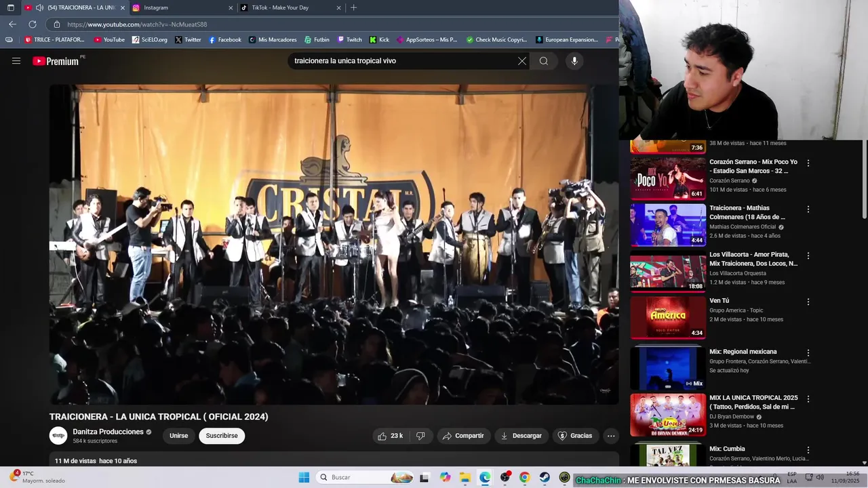Open options for Traicionera Mathias Colmenares video
Screen dimensions: 868x488
click(x=808, y=209)
